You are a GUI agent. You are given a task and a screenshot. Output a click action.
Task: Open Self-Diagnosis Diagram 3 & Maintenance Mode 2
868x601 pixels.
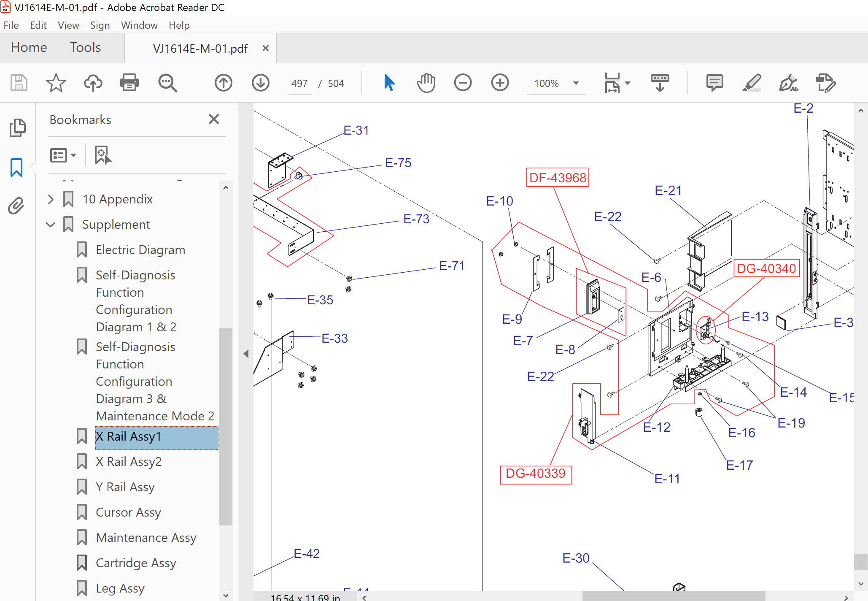tap(155, 382)
